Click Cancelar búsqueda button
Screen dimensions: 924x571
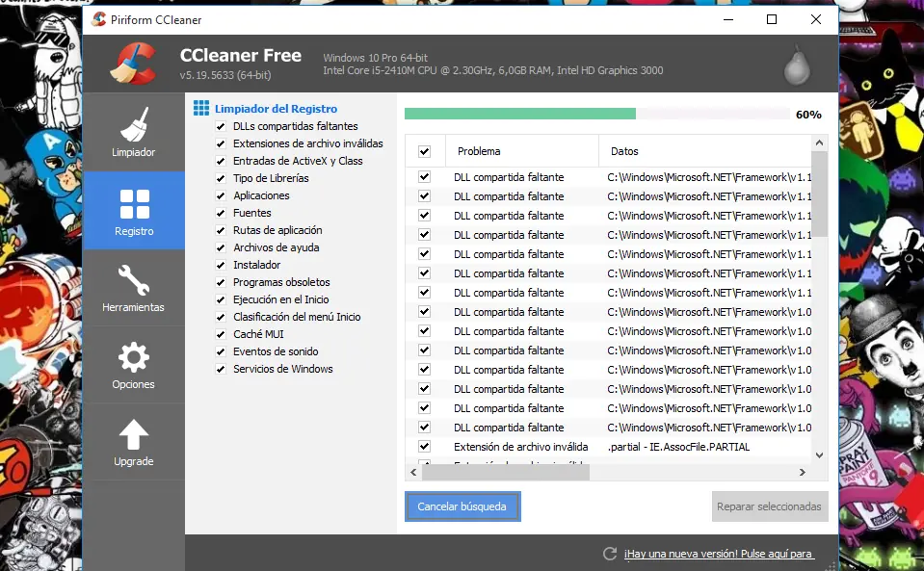coord(462,506)
